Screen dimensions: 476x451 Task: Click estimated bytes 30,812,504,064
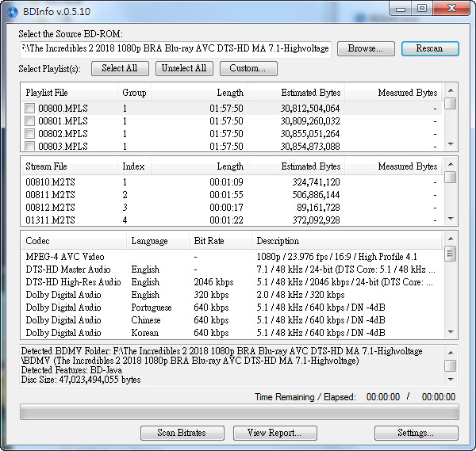[x=310, y=109]
